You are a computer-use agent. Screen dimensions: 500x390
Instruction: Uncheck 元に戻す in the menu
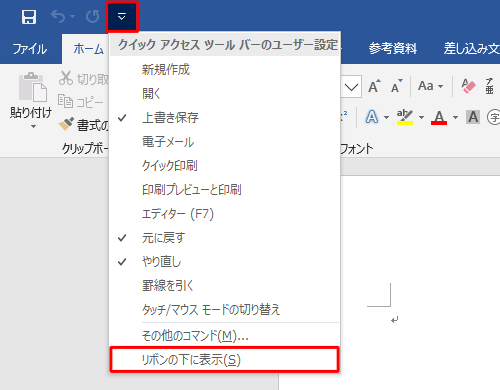[225, 238]
